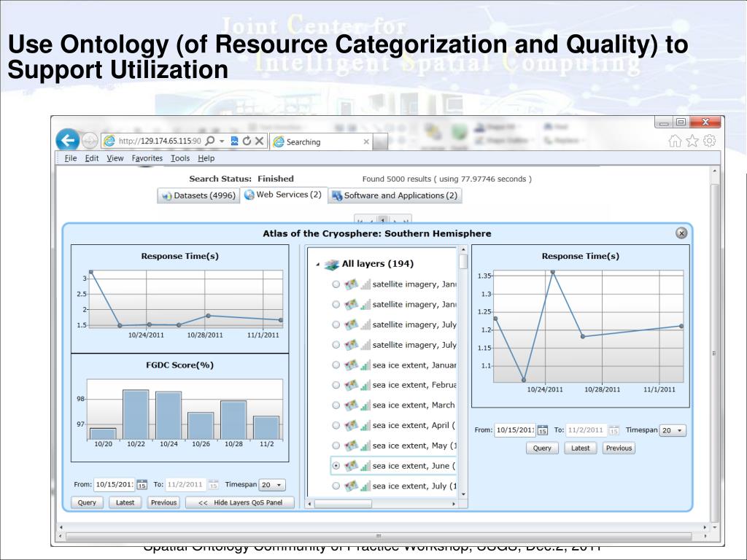Screen dimensions: 747x560
Task: Select the first satellite imagery layer radio button
Action: pos(336,284)
